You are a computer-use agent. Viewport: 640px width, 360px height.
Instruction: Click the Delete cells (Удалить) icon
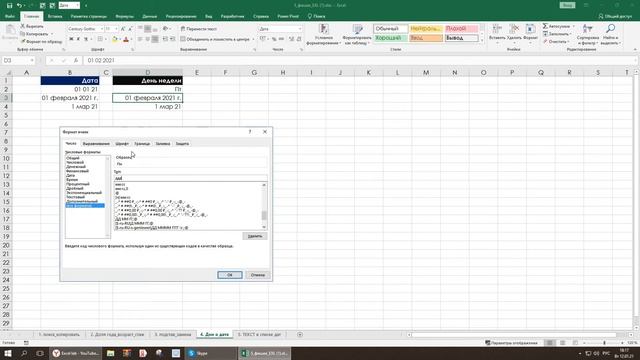pyautogui.click(x=514, y=29)
